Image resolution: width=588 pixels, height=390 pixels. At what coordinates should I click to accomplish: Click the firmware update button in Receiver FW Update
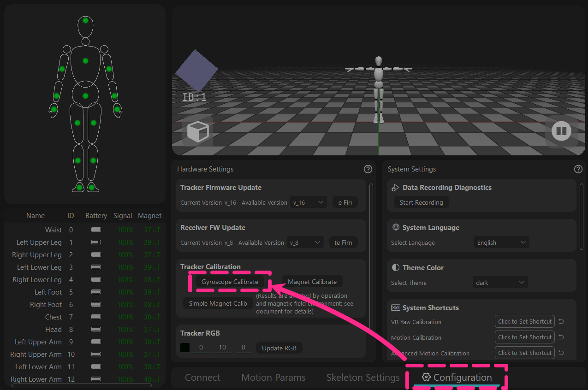point(344,242)
